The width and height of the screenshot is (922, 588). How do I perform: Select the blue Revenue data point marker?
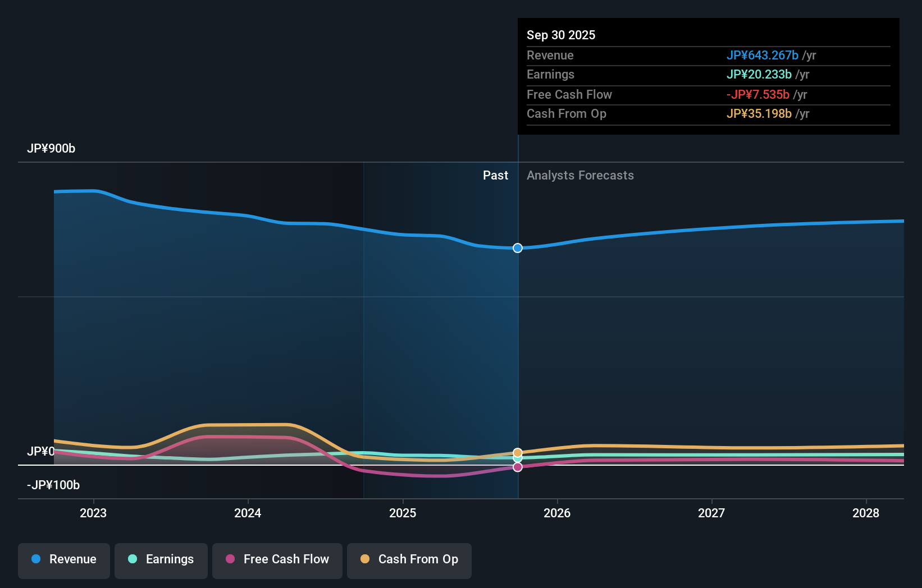(x=517, y=247)
